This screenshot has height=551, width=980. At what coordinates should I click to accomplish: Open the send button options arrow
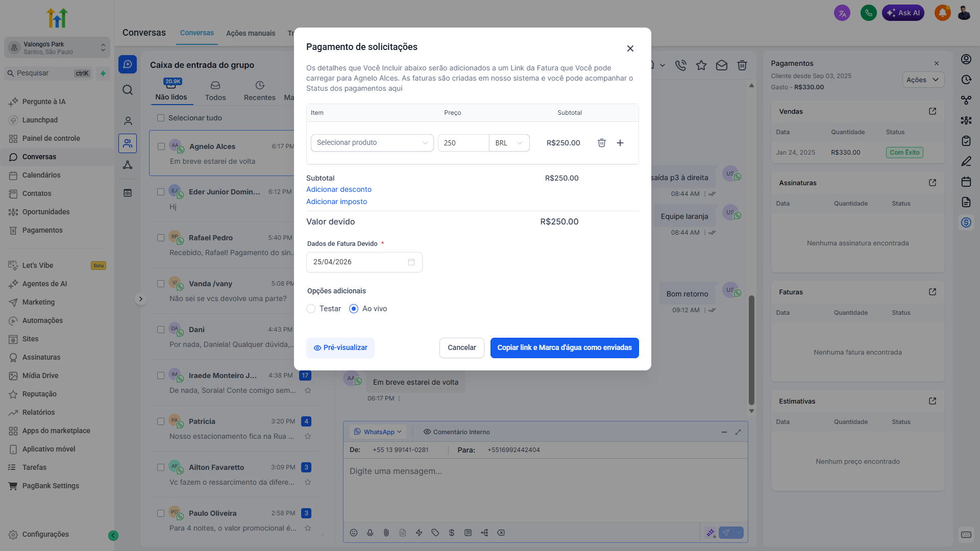738,533
